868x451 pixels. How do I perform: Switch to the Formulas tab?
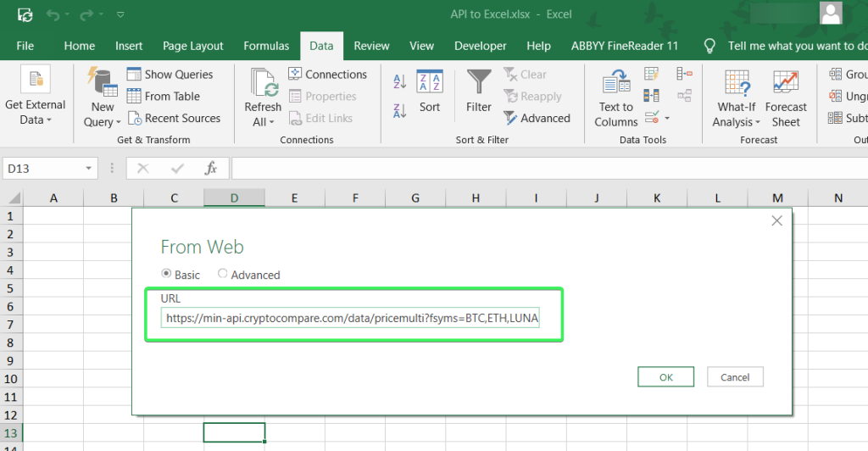click(266, 46)
